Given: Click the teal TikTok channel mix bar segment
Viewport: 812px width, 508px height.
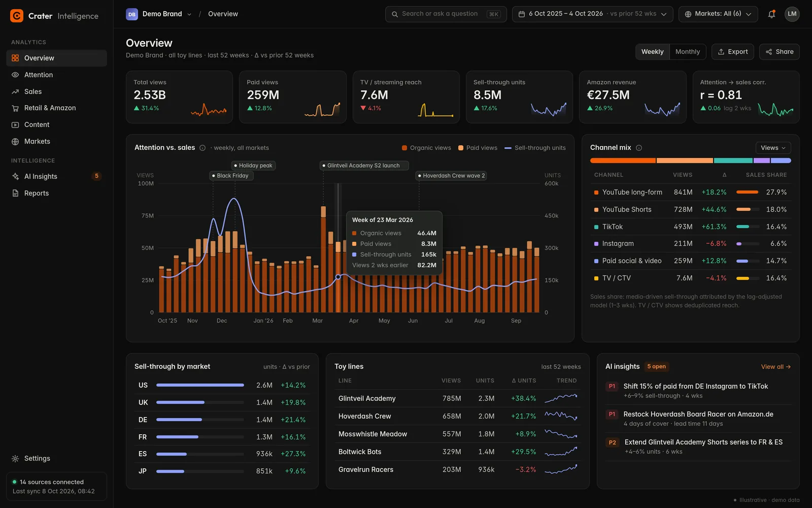Looking at the screenshot, I should click(733, 161).
